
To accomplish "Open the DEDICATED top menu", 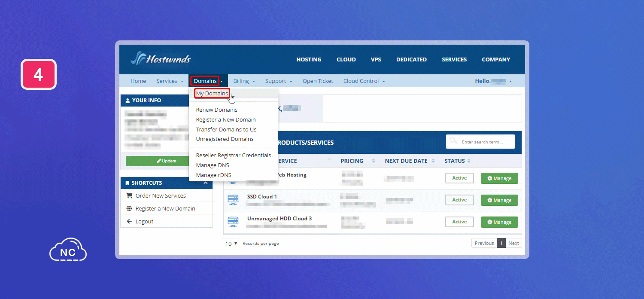I will tap(411, 60).
